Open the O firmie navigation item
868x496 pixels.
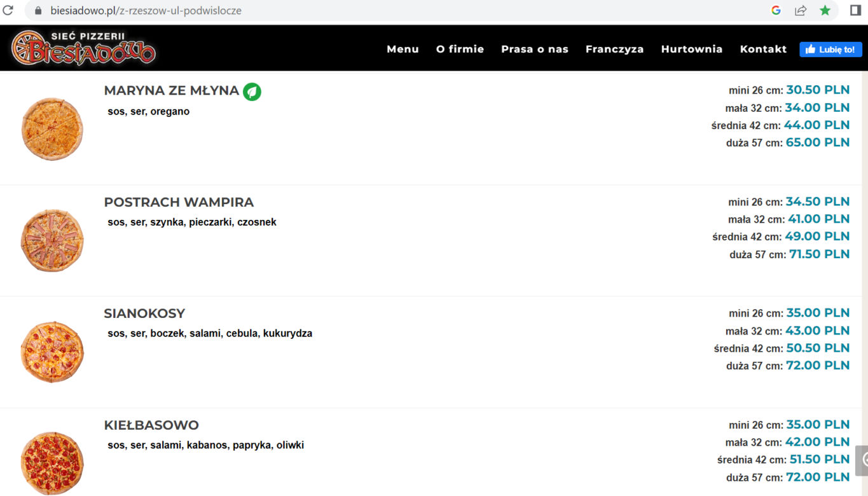(460, 49)
